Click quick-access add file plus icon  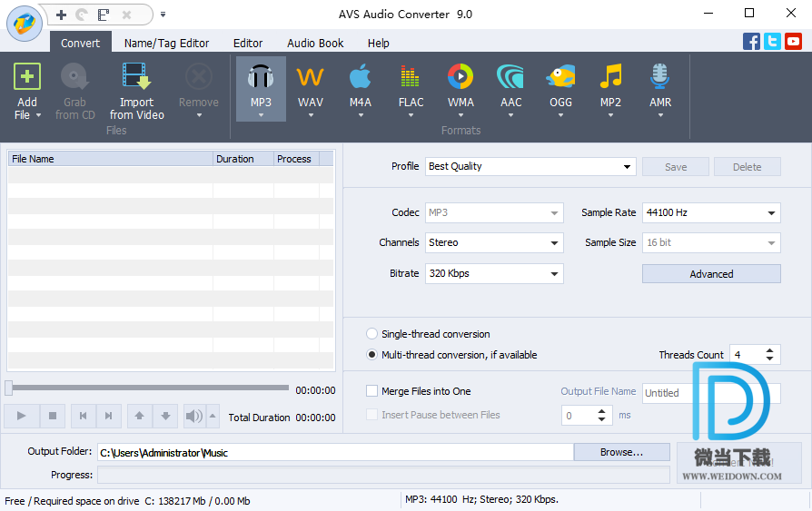(61, 15)
